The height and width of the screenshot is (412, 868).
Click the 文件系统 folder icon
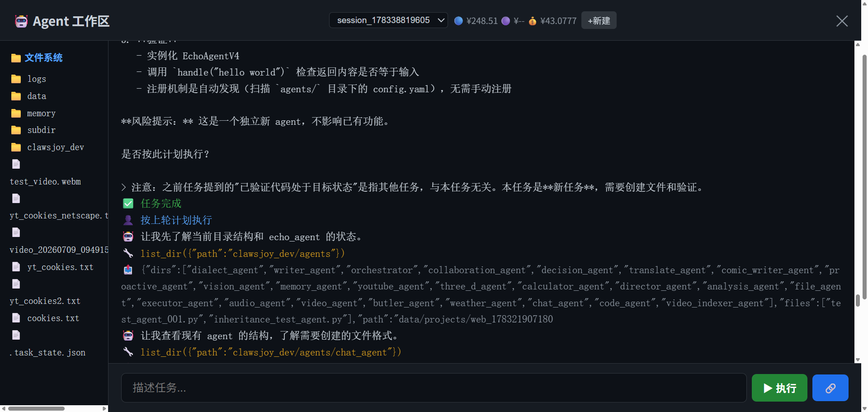click(16, 58)
